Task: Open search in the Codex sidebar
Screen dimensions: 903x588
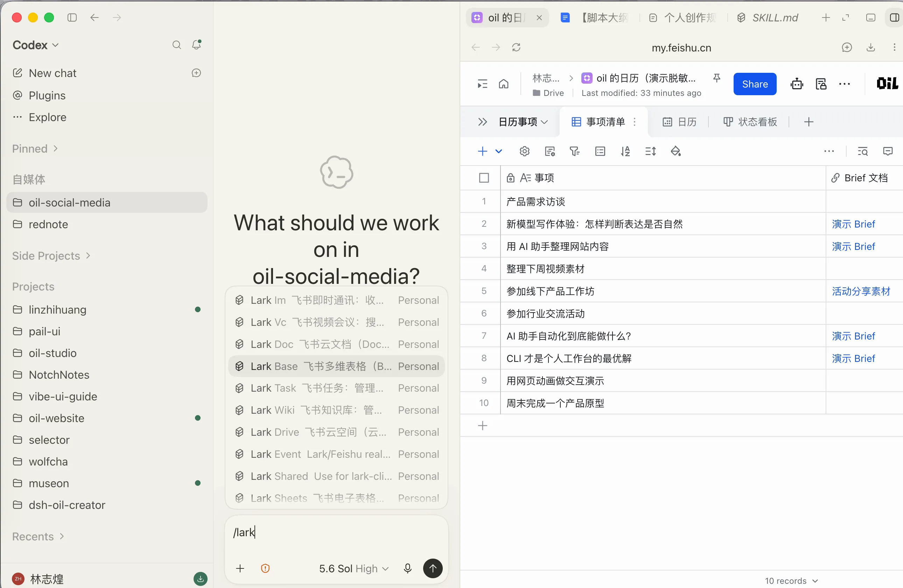Action: point(176,45)
